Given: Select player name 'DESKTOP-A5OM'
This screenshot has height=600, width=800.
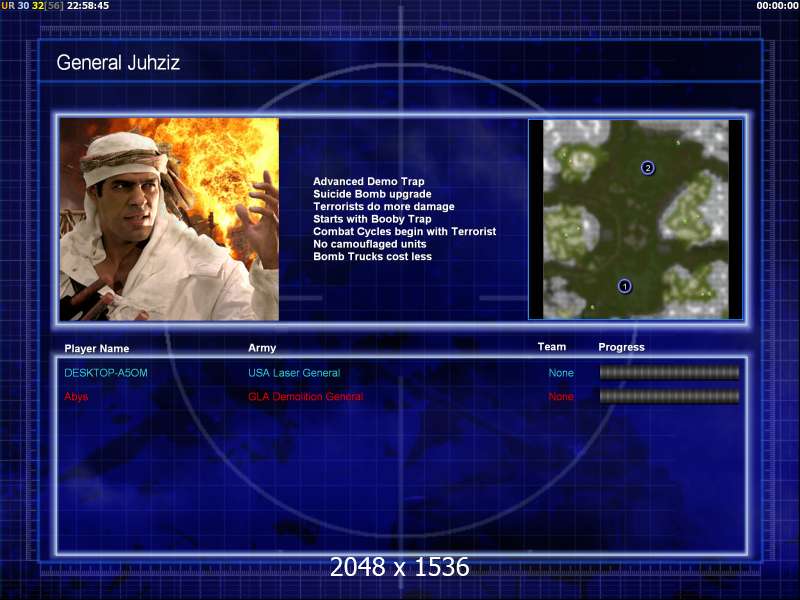Looking at the screenshot, I should tap(106, 373).
